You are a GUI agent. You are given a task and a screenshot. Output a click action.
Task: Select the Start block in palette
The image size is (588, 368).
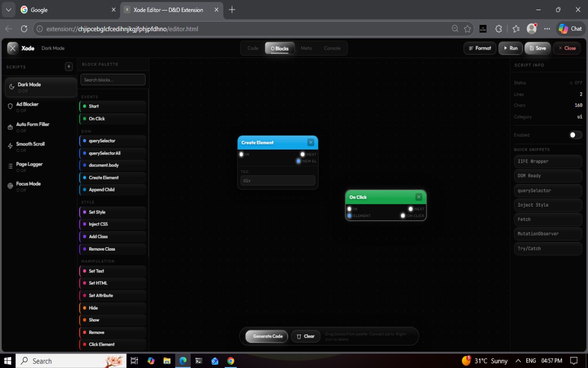coord(113,106)
